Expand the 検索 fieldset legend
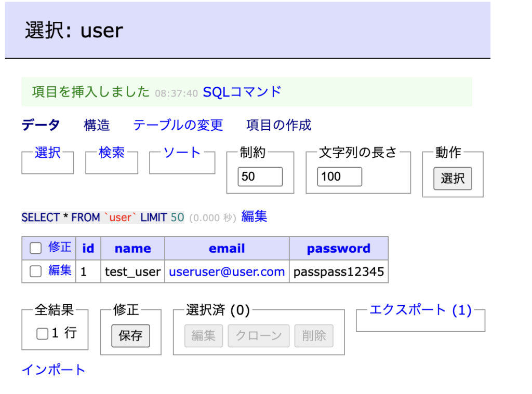This screenshot has width=532, height=394. pyautogui.click(x=112, y=153)
